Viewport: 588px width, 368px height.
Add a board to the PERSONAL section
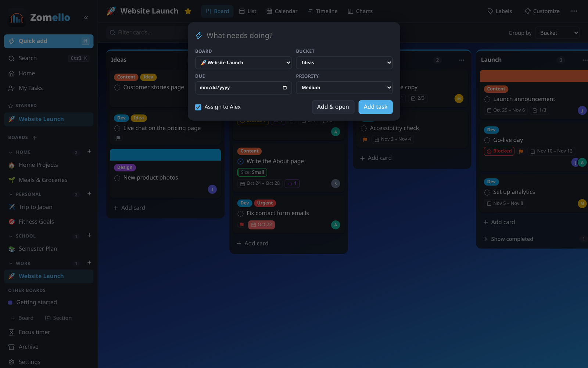click(89, 194)
